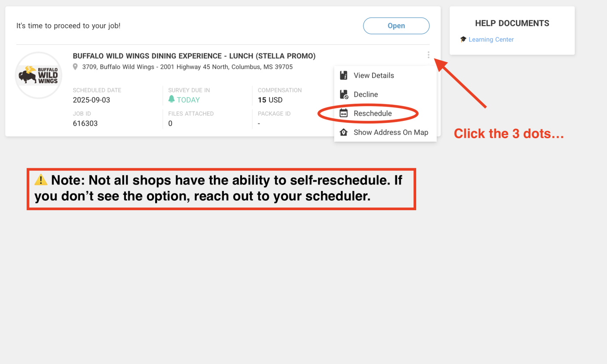Click the Buffalo Wild Wings logo
The height and width of the screenshot is (364, 607).
pyautogui.click(x=39, y=75)
